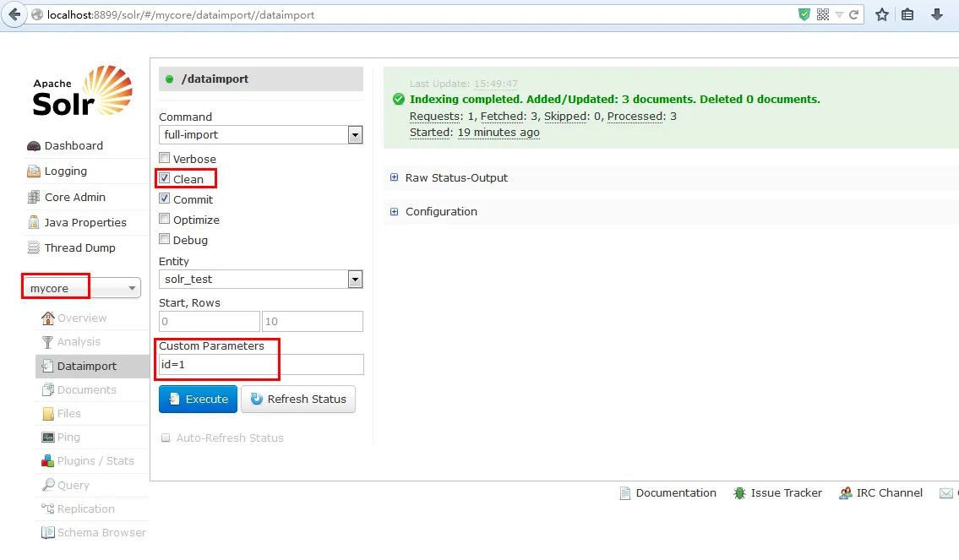The width and height of the screenshot is (959, 560).
Task: Open the Schema Browser menu item
Action: [101, 532]
